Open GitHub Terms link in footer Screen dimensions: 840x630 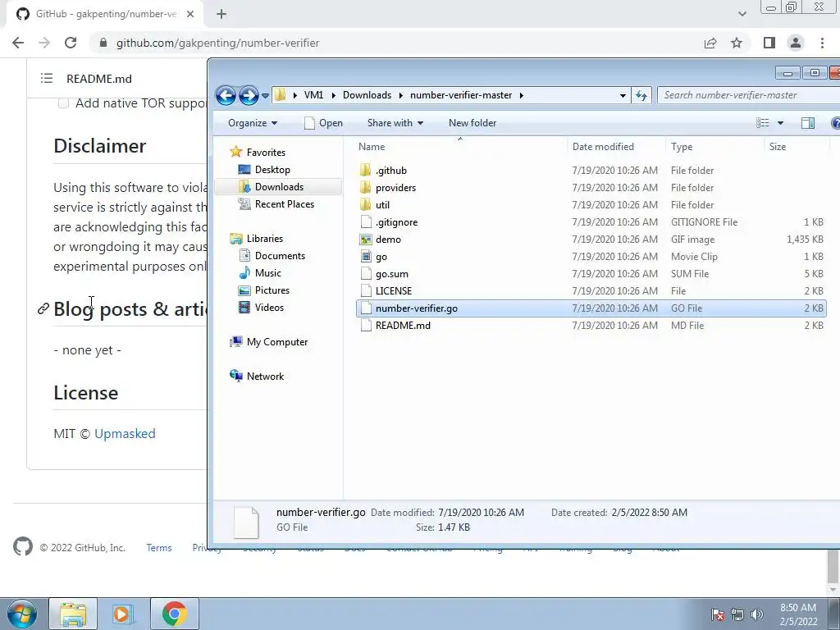click(159, 547)
